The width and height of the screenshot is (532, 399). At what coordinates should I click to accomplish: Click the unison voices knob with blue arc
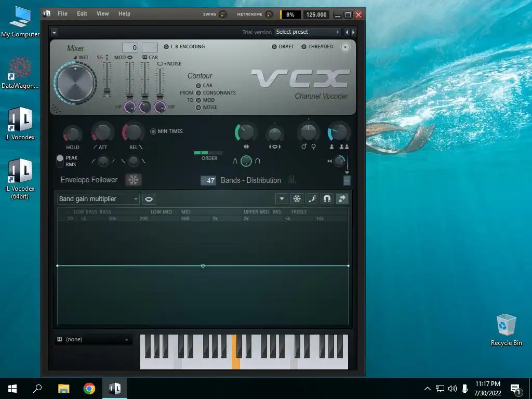click(x=338, y=132)
